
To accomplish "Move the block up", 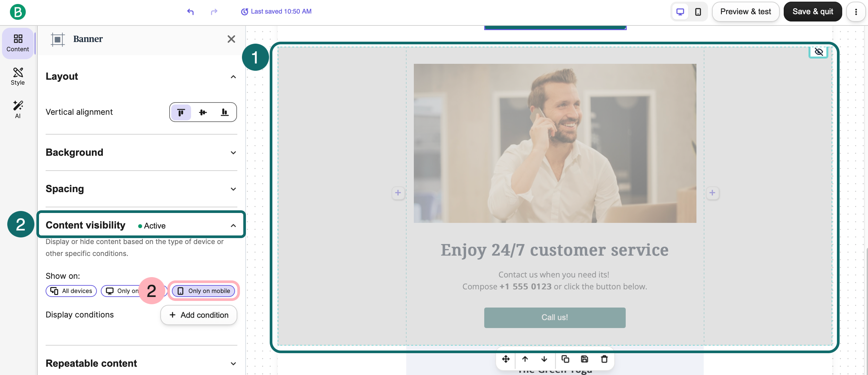I will [525, 359].
